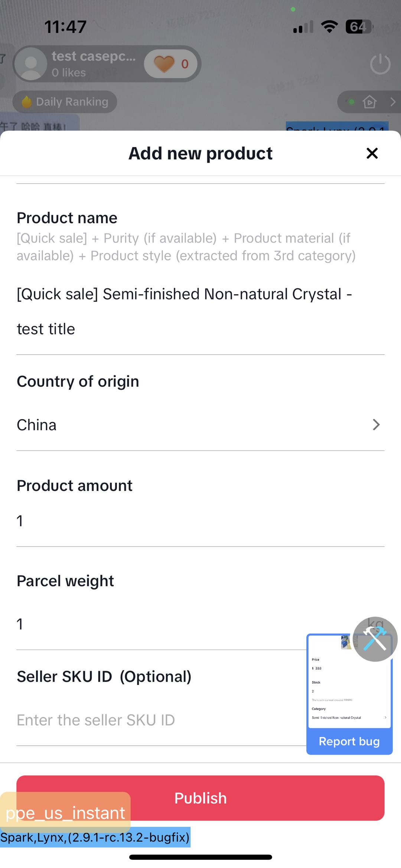The height and width of the screenshot is (868, 401).
Task: Tap the house icon with play symbol
Action: pyautogui.click(x=369, y=101)
